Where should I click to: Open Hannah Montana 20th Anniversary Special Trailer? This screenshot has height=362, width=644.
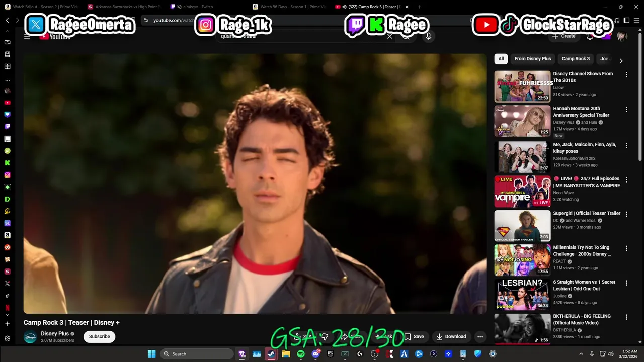(582, 112)
